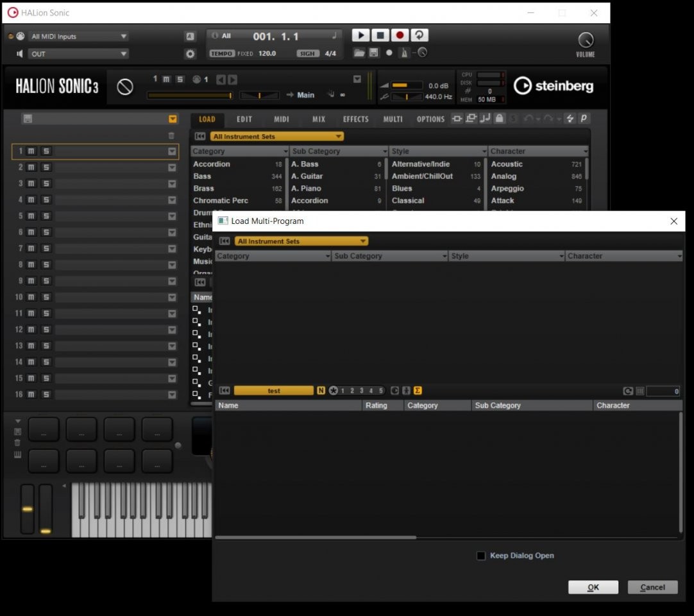Toggle mute in program header
This screenshot has width=694, height=616.
coord(166,80)
